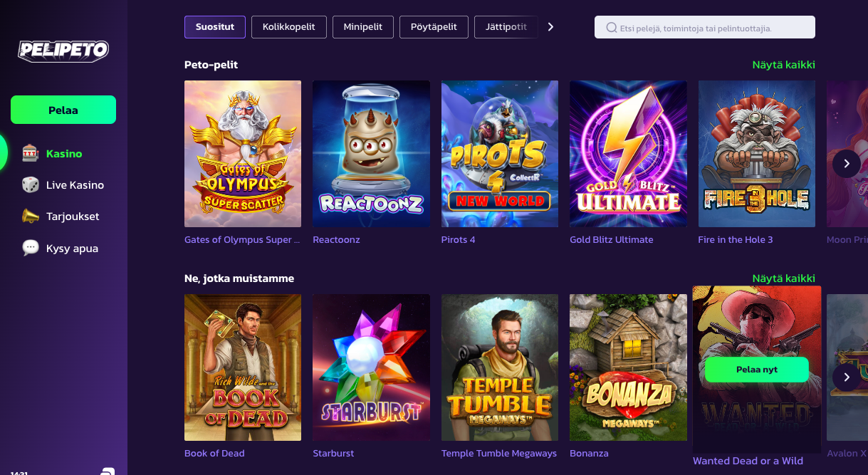Viewport: 868px width, 475px height.
Task: Open the Kolikkopelit category
Action: point(288,26)
